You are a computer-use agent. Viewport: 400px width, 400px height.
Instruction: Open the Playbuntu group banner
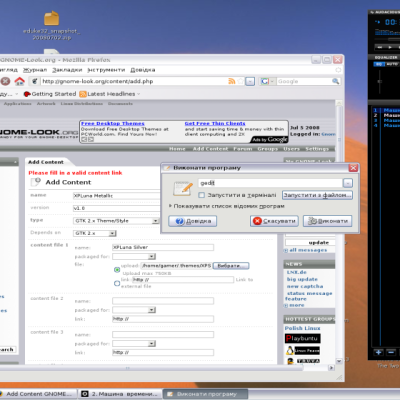303,338
